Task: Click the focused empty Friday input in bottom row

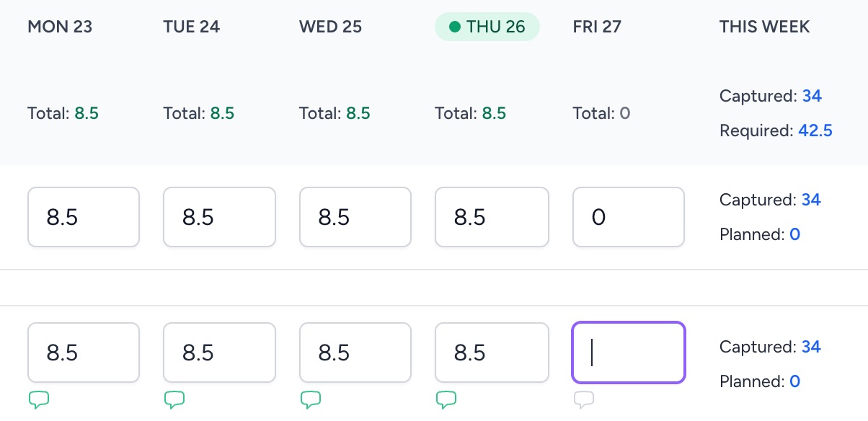Action: click(x=629, y=353)
